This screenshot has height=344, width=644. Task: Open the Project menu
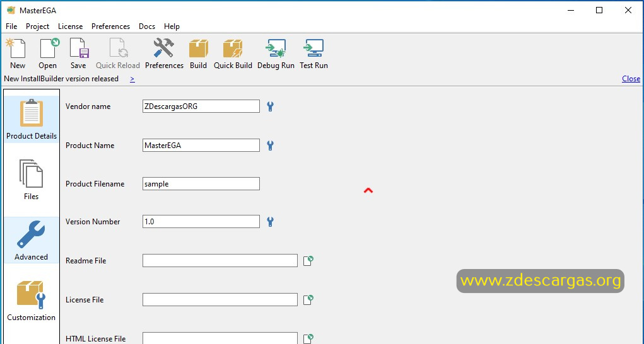(x=37, y=26)
